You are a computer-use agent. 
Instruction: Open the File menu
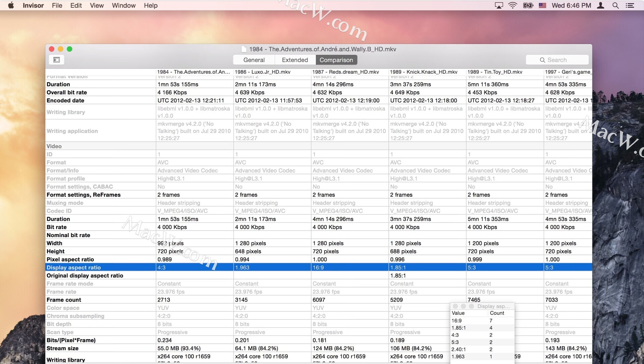tap(57, 5)
